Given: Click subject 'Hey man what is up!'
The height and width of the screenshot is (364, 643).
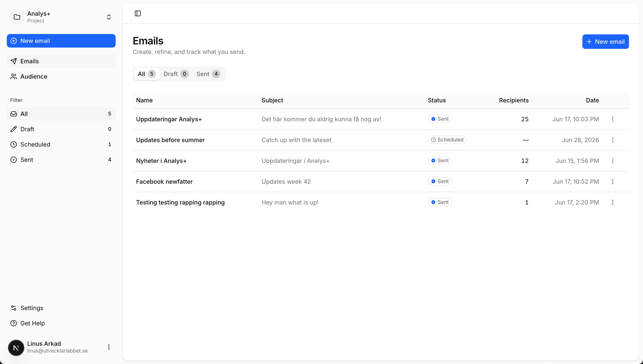Looking at the screenshot, I should (x=290, y=202).
